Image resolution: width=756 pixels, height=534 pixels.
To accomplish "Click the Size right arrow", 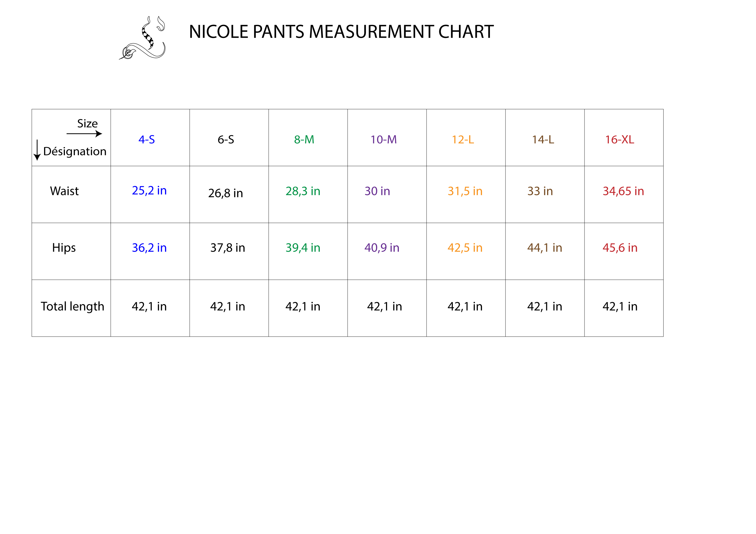I will (x=84, y=133).
